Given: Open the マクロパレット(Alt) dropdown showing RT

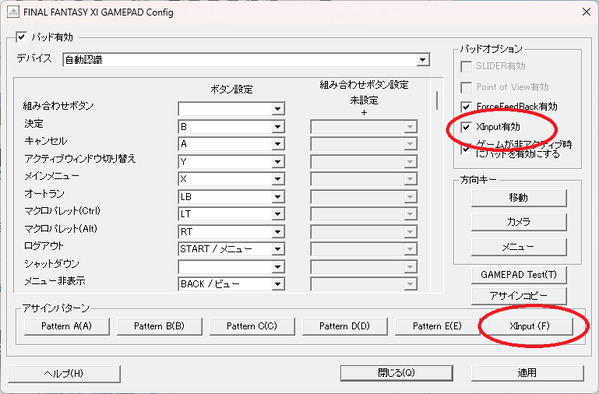Looking at the screenshot, I should pos(231,232).
